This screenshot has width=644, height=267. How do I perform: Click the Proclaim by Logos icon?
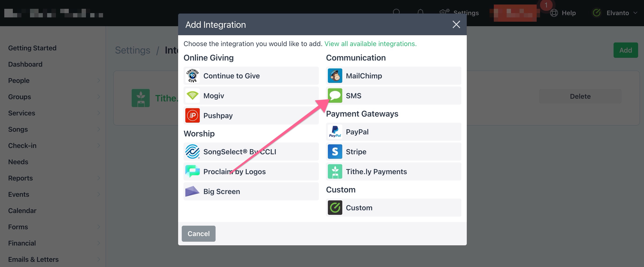[x=192, y=172]
